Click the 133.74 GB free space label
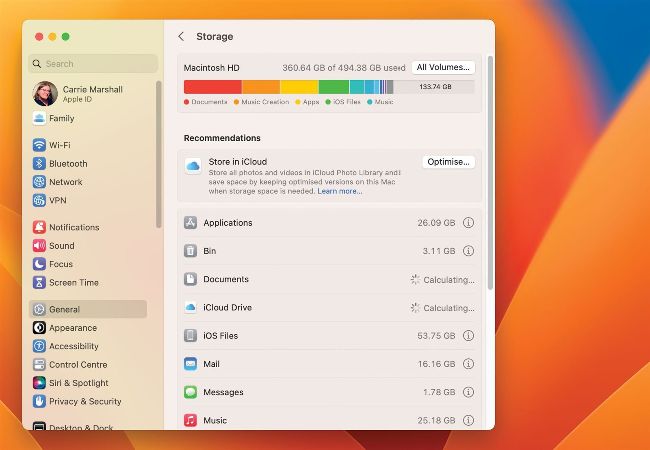The height and width of the screenshot is (450, 650). tap(435, 87)
